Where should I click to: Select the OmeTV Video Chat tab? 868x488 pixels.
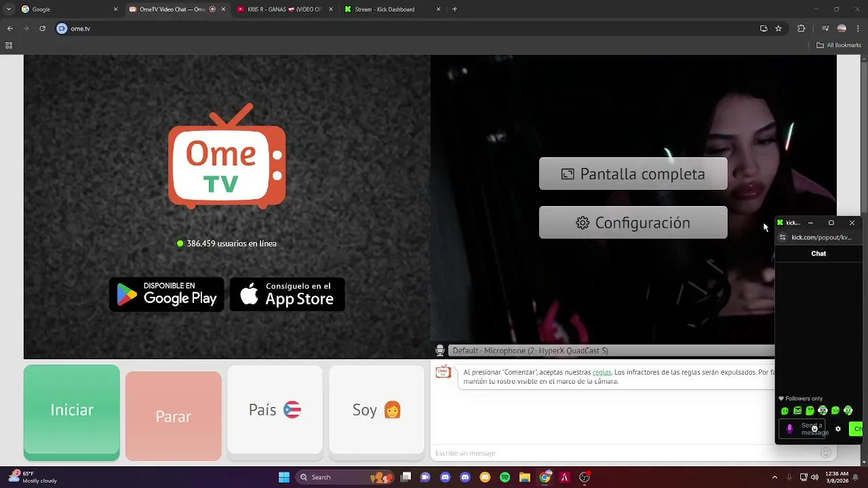(x=177, y=9)
